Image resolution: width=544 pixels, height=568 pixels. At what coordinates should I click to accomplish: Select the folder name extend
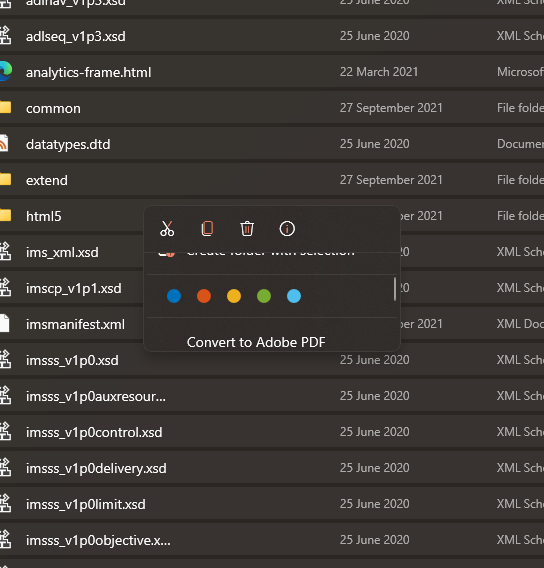click(47, 180)
